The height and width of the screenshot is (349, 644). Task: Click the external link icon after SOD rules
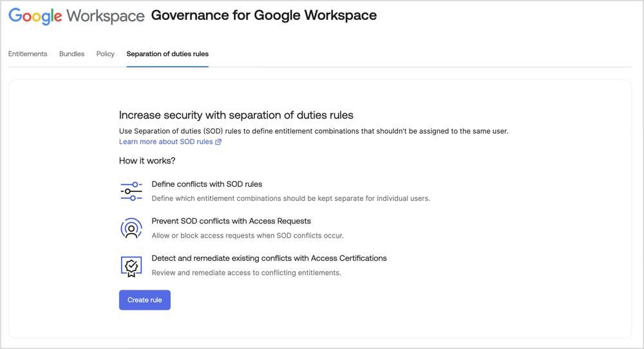pyautogui.click(x=218, y=142)
